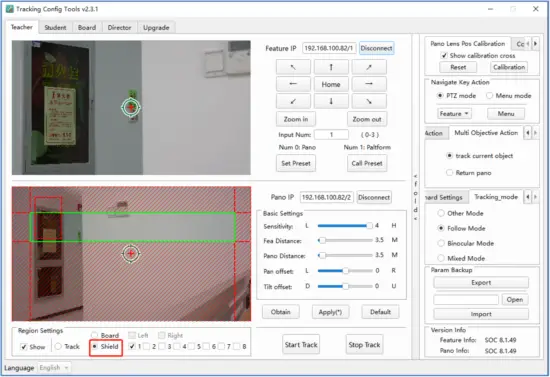Switch to the Director tab
The image size is (550, 377).
point(120,27)
